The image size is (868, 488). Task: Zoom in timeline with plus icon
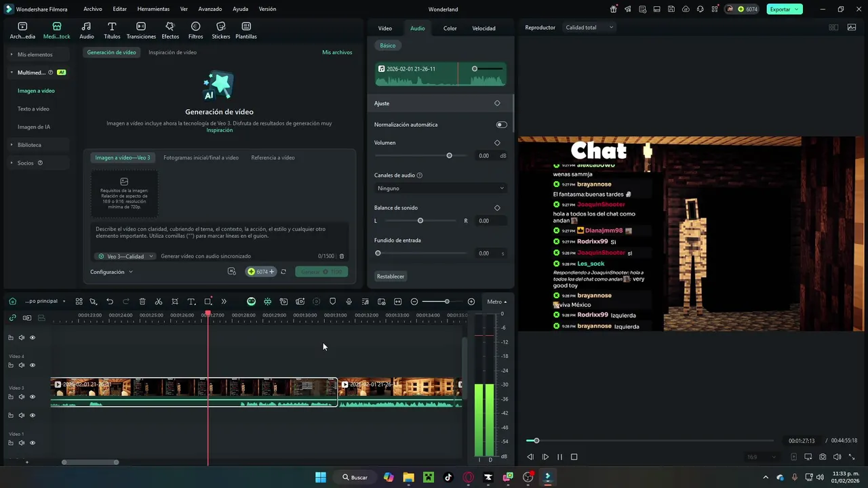point(471,302)
